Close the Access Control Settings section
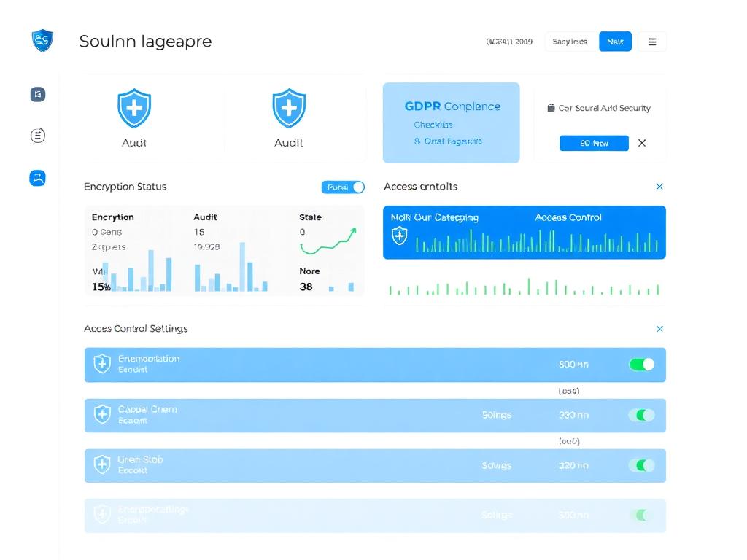 tap(659, 329)
